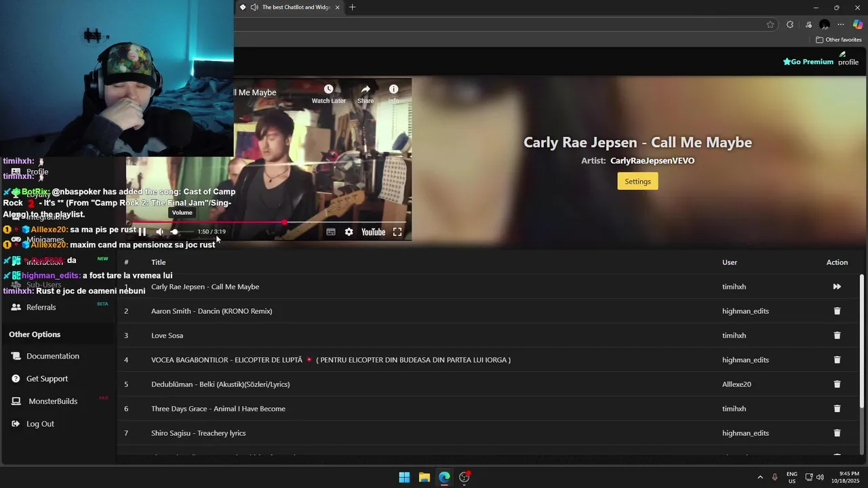Pause the YouTube video player
The image size is (868, 488).
(x=142, y=232)
